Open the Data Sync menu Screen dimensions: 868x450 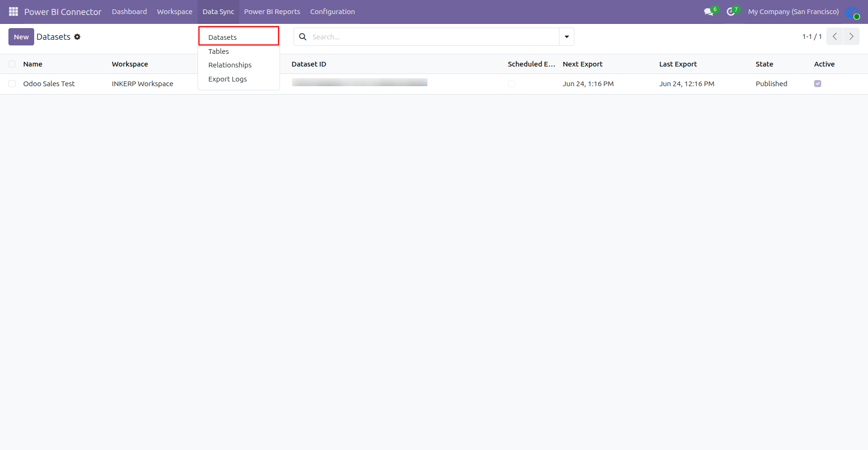tap(218, 12)
